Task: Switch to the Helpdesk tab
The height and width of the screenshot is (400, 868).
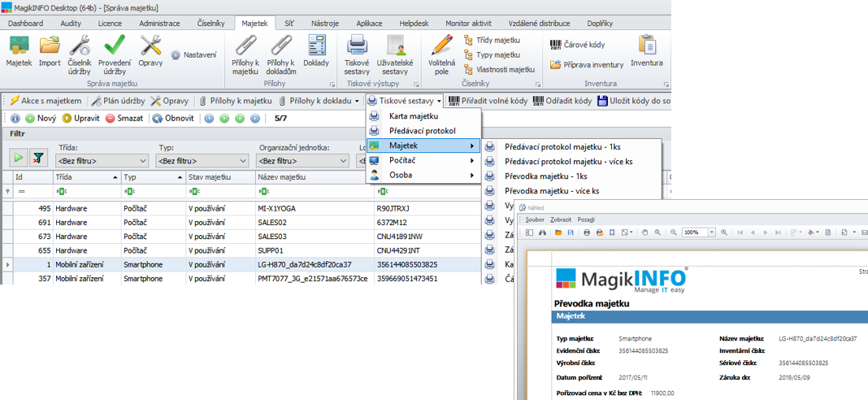Action: pyautogui.click(x=414, y=24)
